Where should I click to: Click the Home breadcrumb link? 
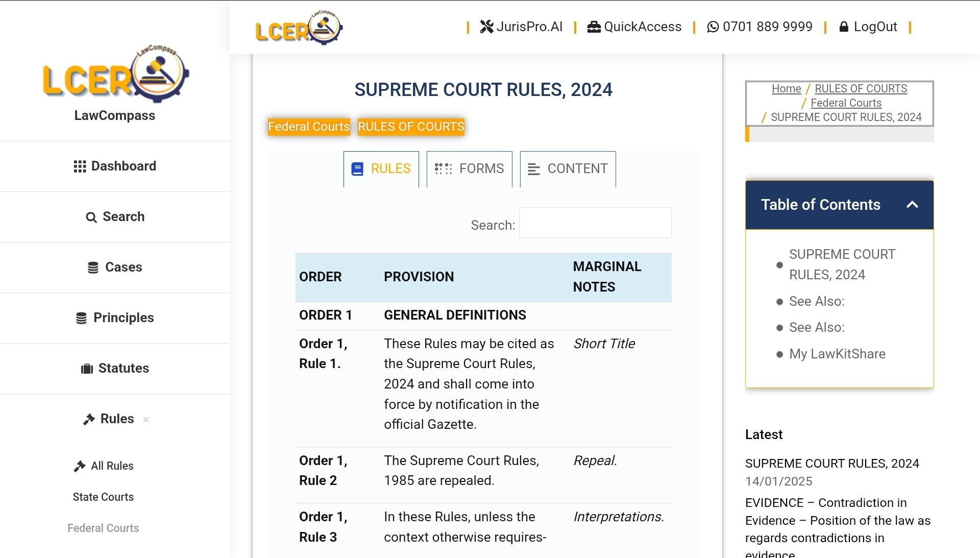pos(786,89)
